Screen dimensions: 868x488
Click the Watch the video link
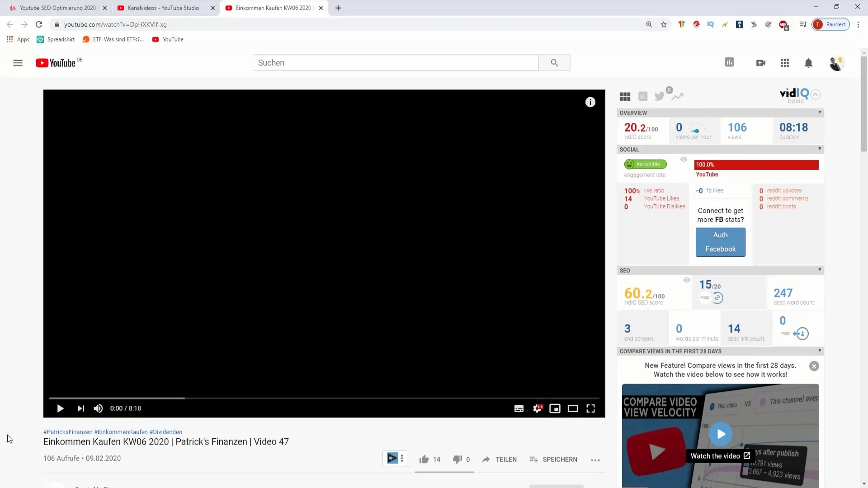[720, 456]
